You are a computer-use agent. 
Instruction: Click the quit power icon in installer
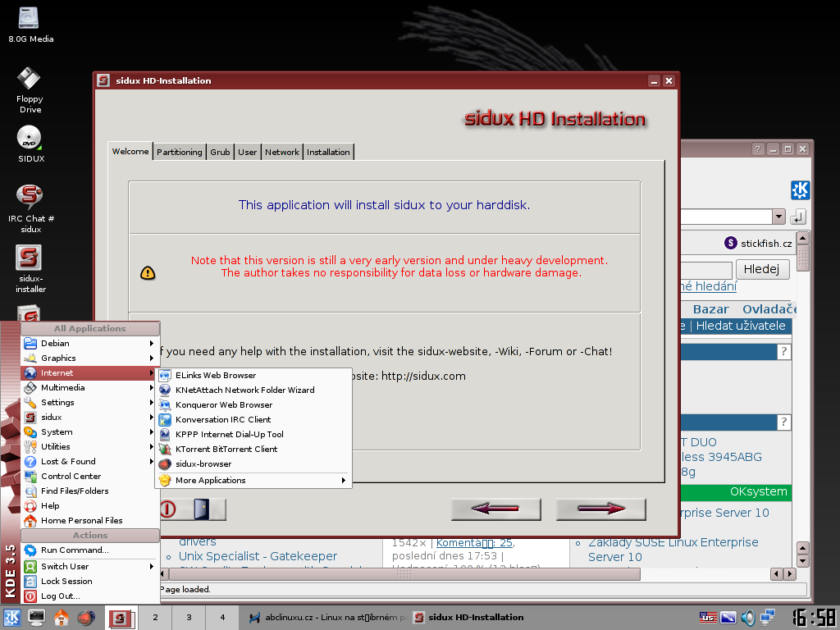click(167, 509)
